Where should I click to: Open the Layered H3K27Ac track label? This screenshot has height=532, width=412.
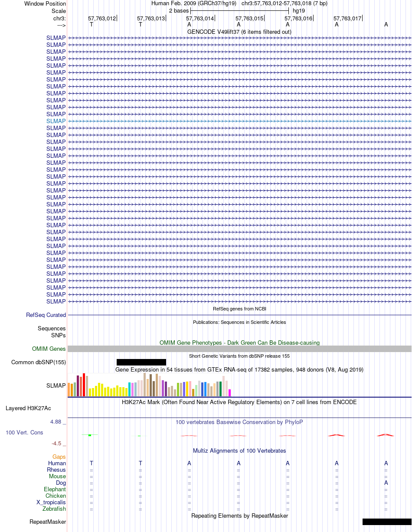click(28, 408)
